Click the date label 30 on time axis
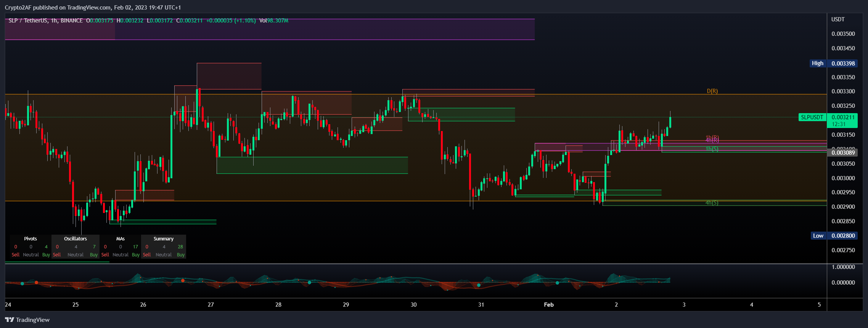The height and width of the screenshot is (328, 868). (x=414, y=305)
